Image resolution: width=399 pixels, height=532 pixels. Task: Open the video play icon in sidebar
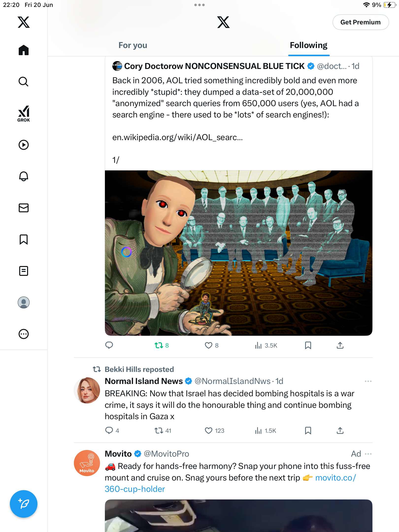[x=24, y=145]
